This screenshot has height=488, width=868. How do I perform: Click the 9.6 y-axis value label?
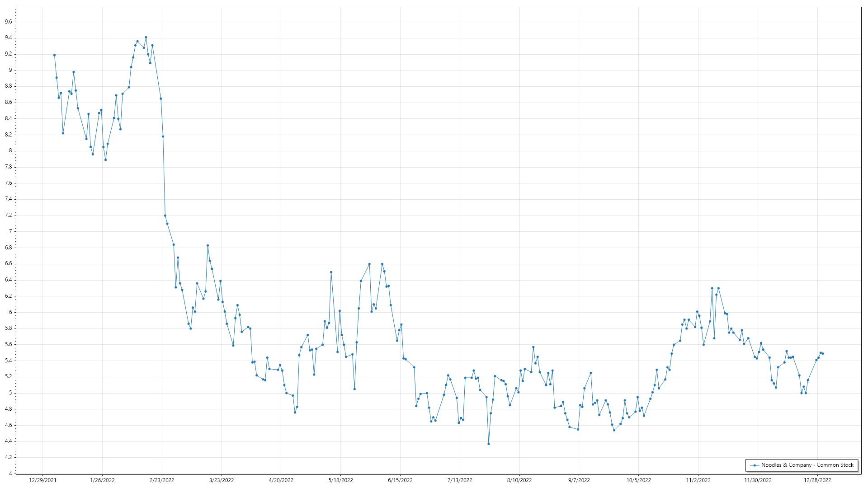pyautogui.click(x=9, y=22)
